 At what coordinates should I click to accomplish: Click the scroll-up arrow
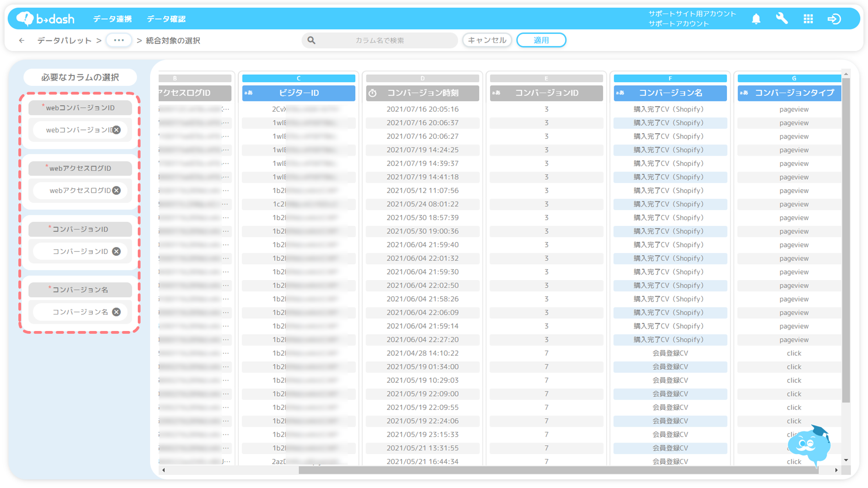tap(846, 74)
